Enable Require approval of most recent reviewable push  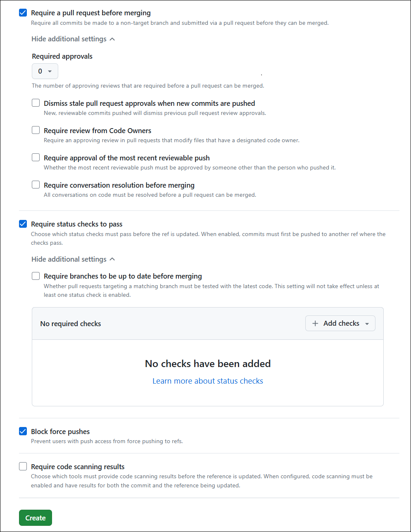(x=36, y=157)
